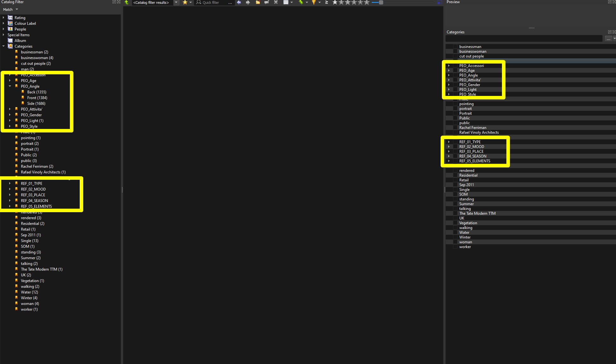The width and height of the screenshot is (616, 364).
Task: Click the favorites star icon
Action: (185, 2)
